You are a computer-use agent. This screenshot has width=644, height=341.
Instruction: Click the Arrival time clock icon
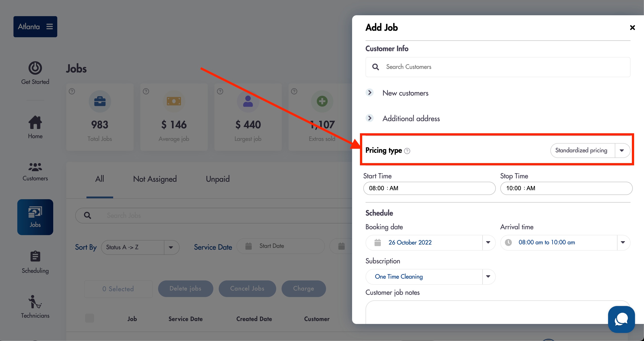point(508,242)
